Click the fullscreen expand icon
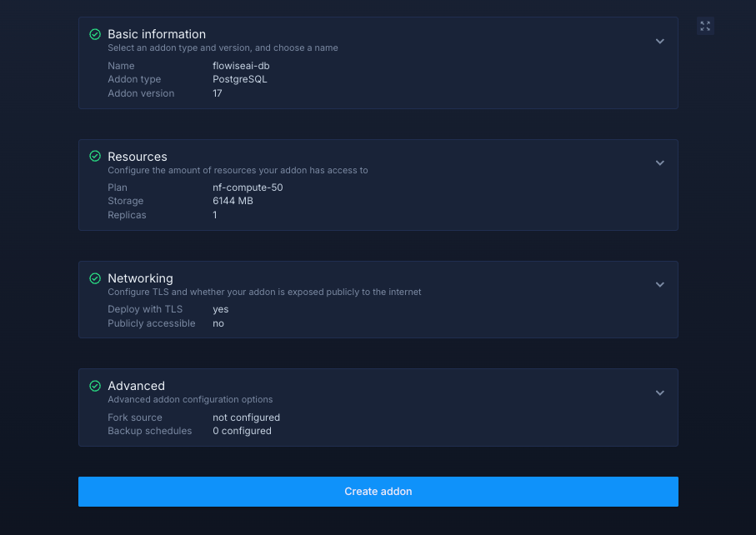This screenshot has height=535, width=756. point(705,26)
